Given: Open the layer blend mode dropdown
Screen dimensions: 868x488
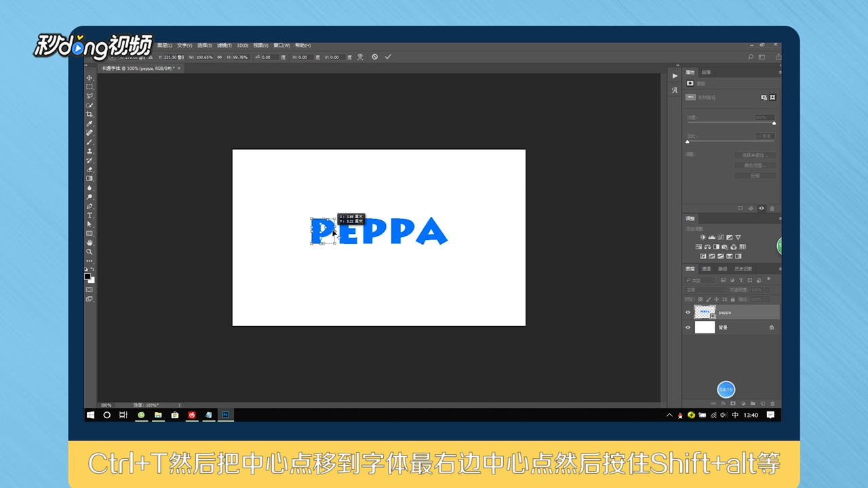Looking at the screenshot, I should [705, 289].
